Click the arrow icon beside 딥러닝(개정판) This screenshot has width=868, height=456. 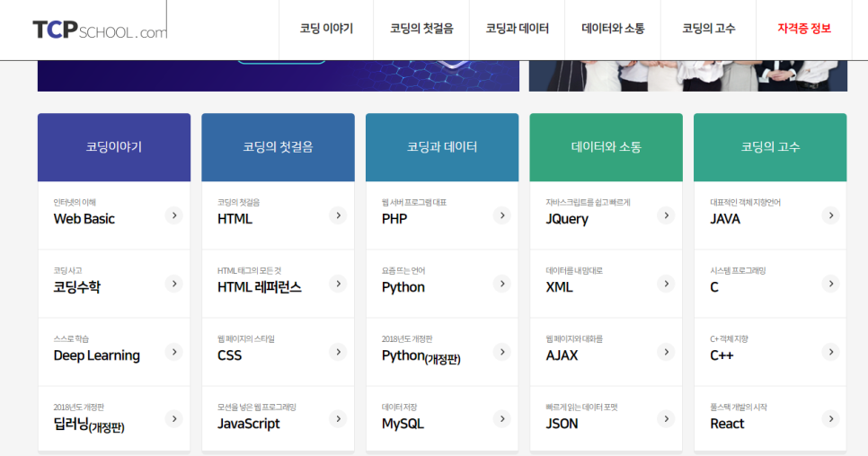(173, 419)
